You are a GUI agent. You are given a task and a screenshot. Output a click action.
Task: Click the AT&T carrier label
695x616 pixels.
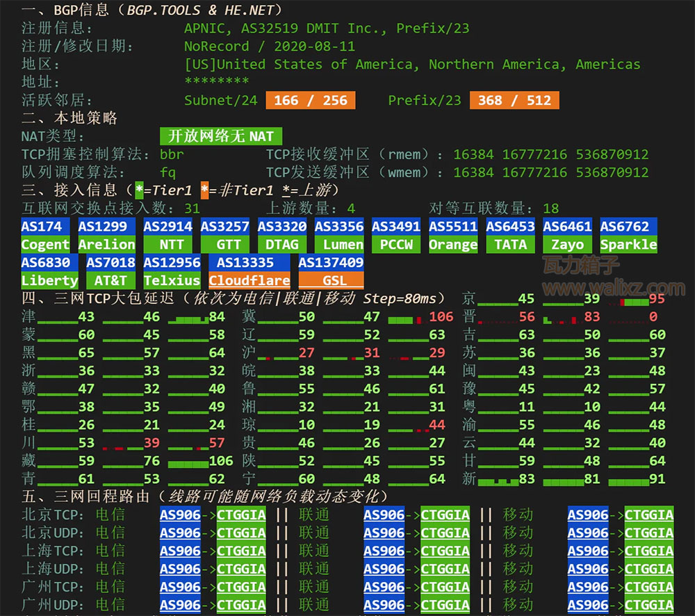(x=111, y=280)
